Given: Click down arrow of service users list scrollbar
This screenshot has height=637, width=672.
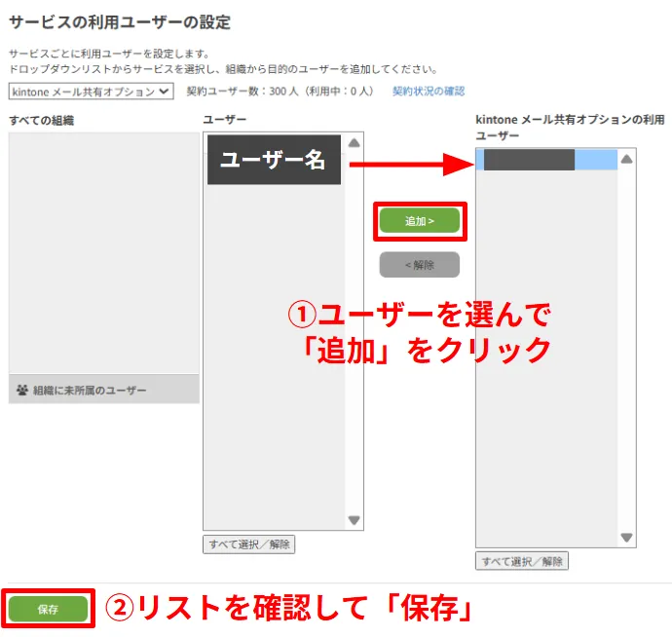Looking at the screenshot, I should [626, 537].
